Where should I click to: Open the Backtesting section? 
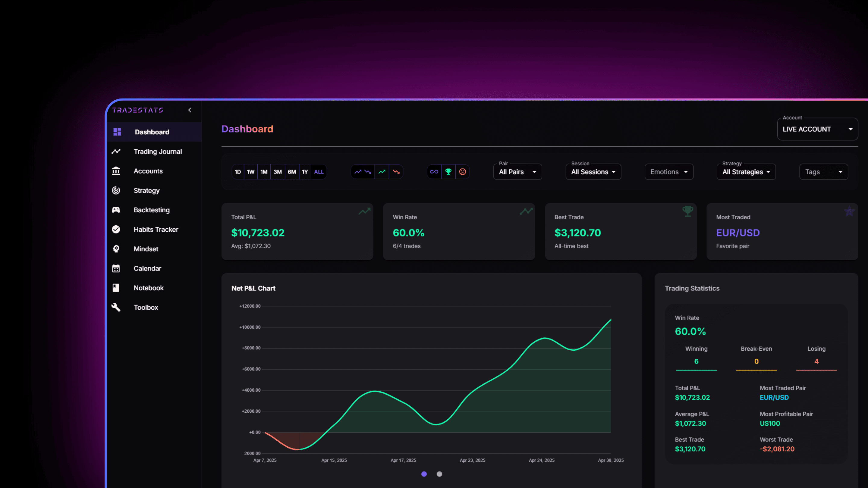click(x=155, y=210)
